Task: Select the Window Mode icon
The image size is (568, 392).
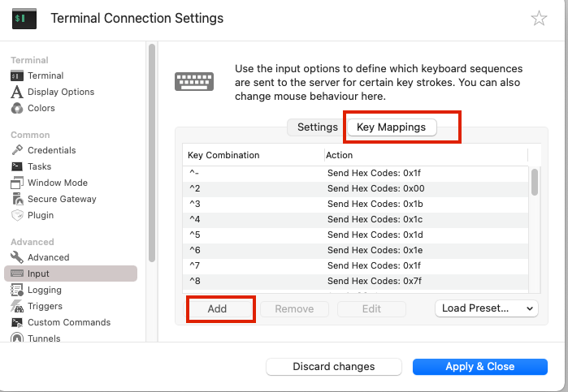Action: tap(17, 183)
